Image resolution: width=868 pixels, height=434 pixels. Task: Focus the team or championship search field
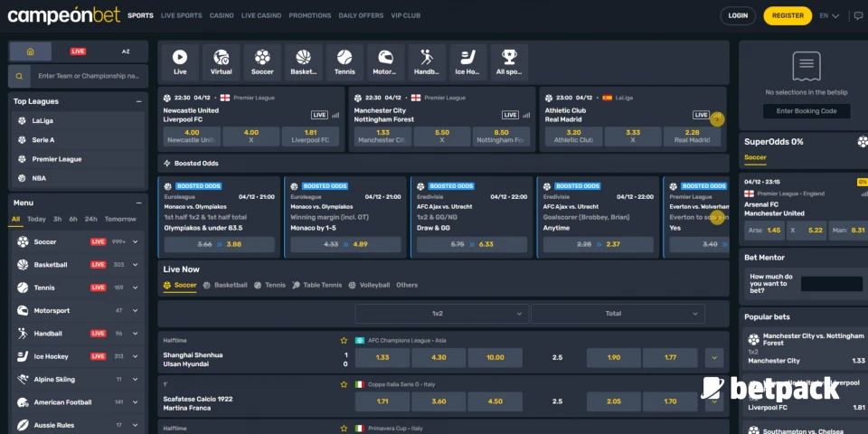pyautogui.click(x=88, y=76)
